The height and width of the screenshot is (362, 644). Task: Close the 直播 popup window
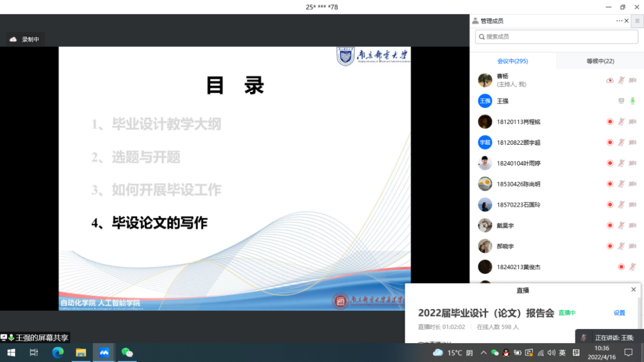pos(634,289)
